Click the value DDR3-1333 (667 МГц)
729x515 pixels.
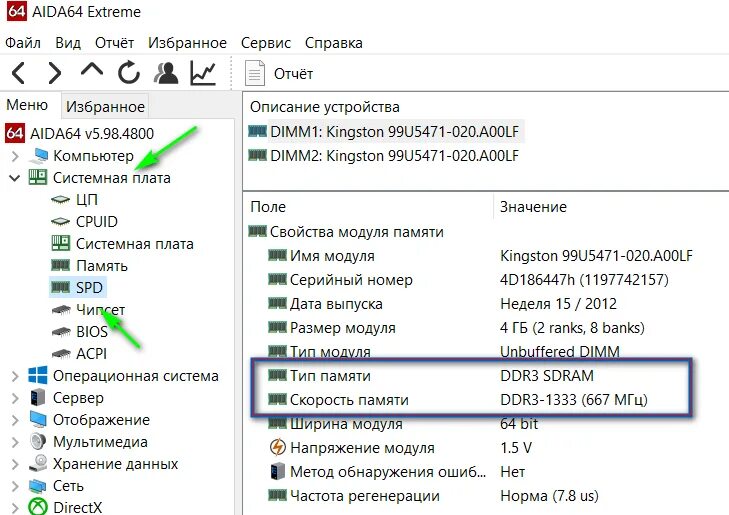pos(574,400)
